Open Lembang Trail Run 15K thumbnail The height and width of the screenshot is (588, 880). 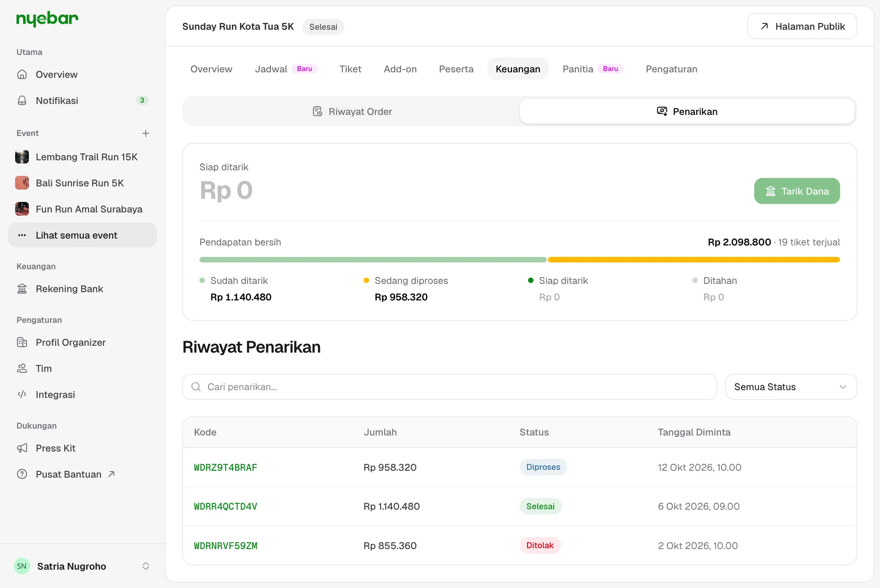(x=22, y=157)
